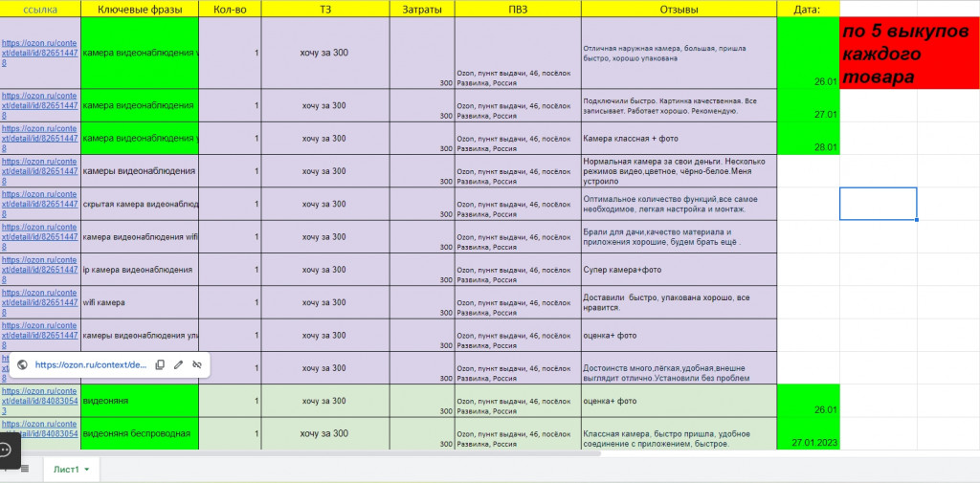The width and height of the screenshot is (980, 483).
Task: Select the 'Брали для дачи' review cell
Action: 679,237
